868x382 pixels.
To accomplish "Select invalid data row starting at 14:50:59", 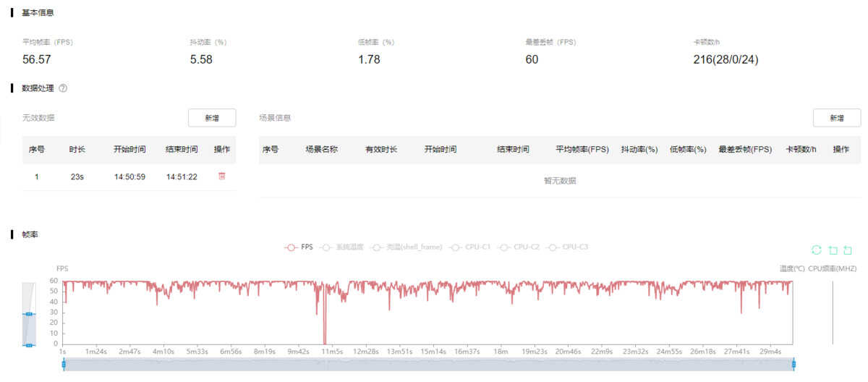I will pos(129,177).
